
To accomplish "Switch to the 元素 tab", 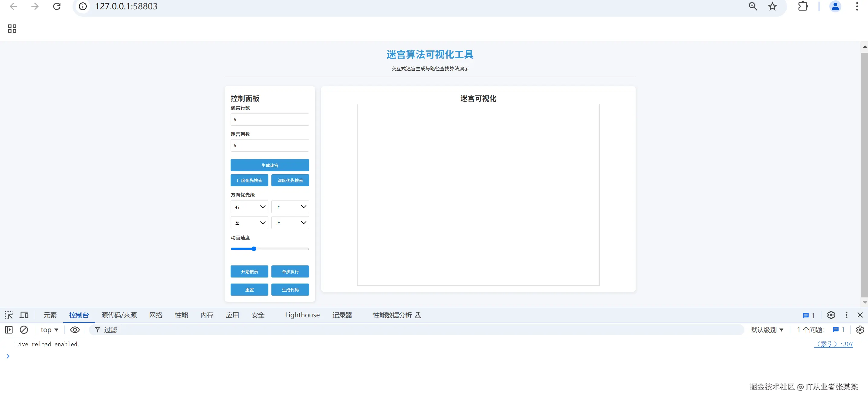I will pyautogui.click(x=50, y=315).
